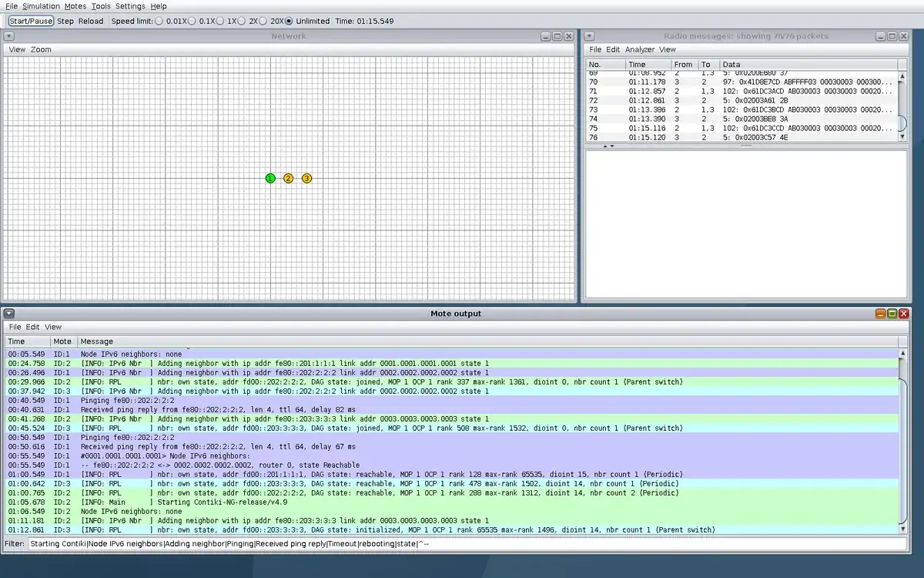This screenshot has height=578, width=924.
Task: Open the Mote output Edit menu
Action: coord(32,327)
